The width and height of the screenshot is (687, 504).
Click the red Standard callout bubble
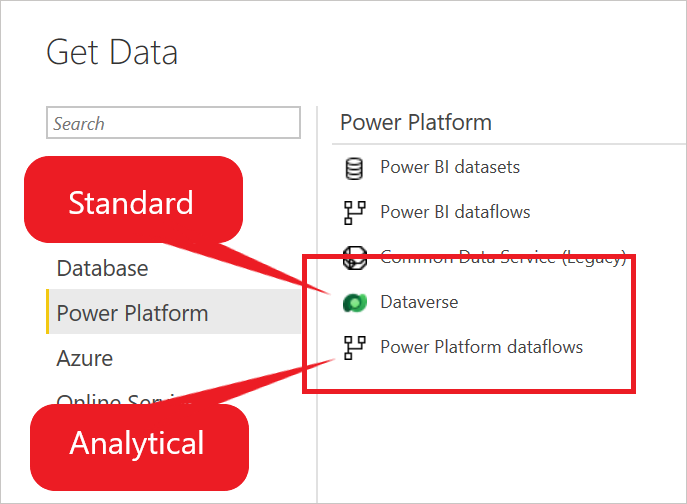[x=134, y=200]
